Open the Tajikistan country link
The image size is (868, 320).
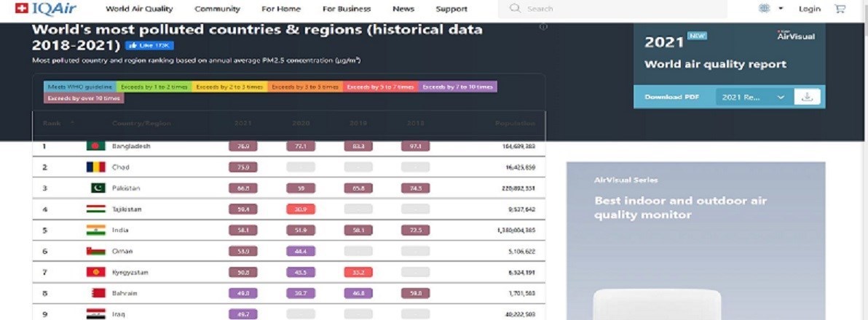click(x=127, y=209)
